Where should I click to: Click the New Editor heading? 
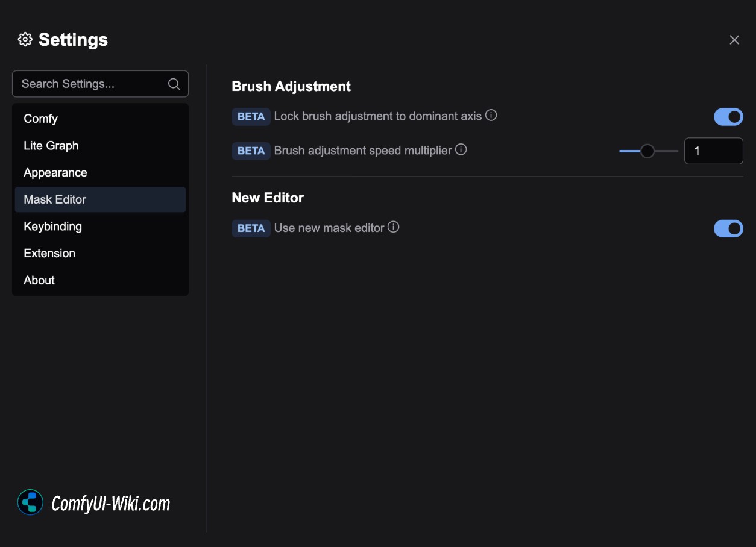(268, 198)
